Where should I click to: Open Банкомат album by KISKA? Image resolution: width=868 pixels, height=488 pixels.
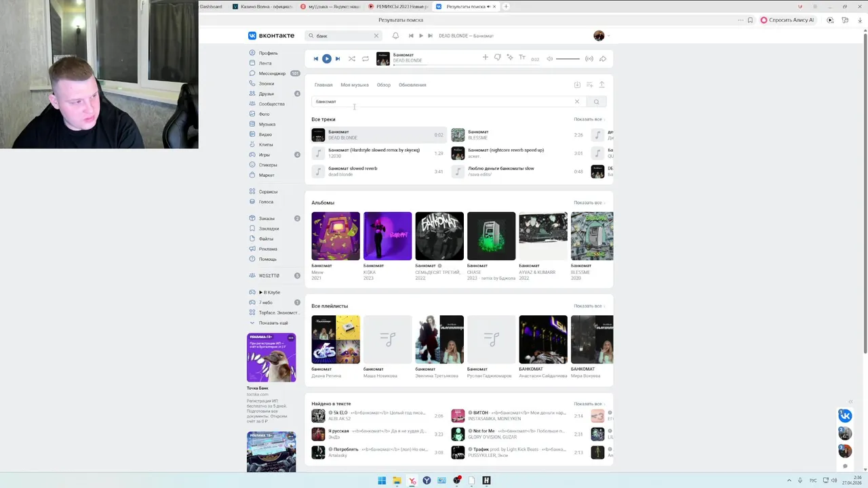[x=387, y=236]
